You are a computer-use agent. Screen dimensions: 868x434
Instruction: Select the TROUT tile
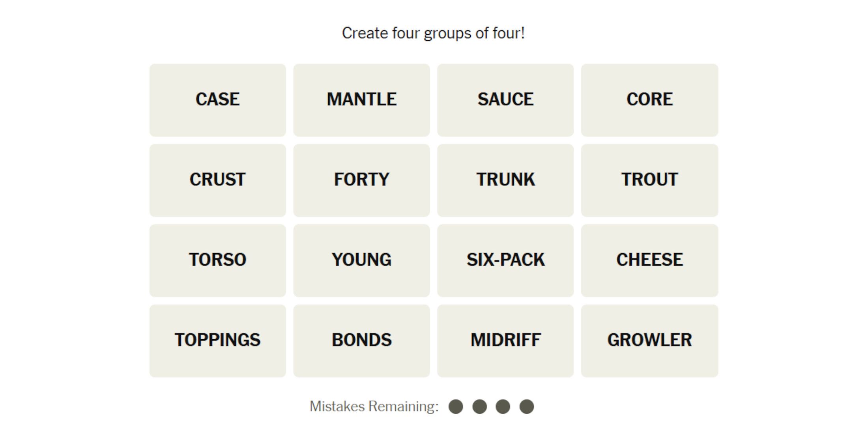tap(649, 180)
